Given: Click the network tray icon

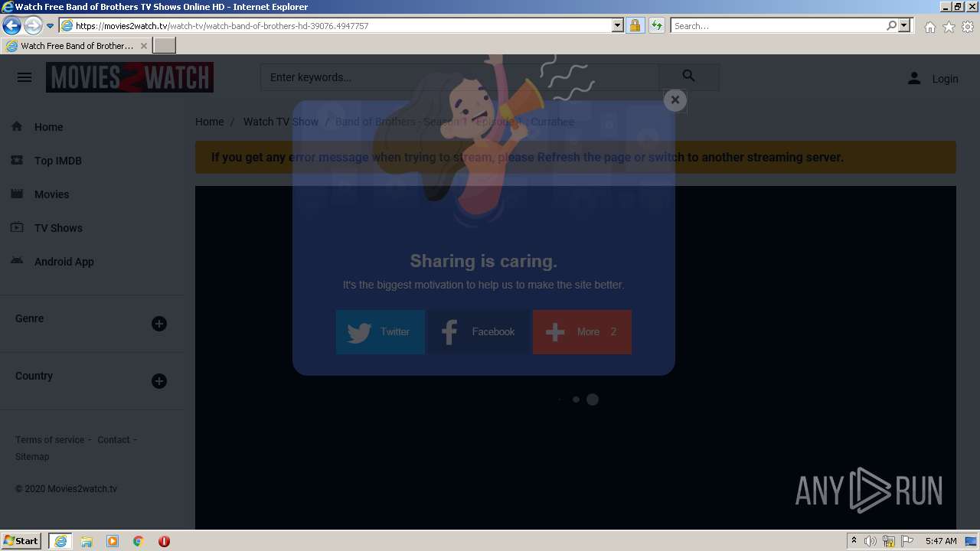Looking at the screenshot, I should [889, 541].
